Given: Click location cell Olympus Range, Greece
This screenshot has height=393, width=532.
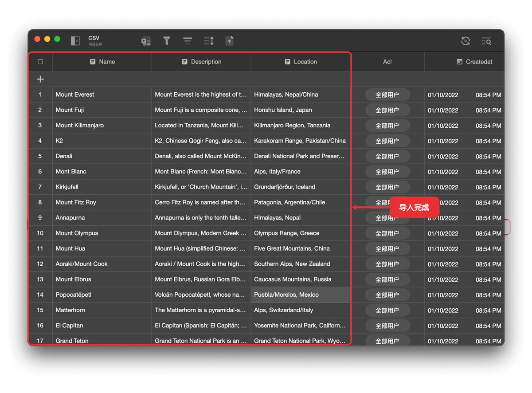Looking at the screenshot, I should 301,233.
